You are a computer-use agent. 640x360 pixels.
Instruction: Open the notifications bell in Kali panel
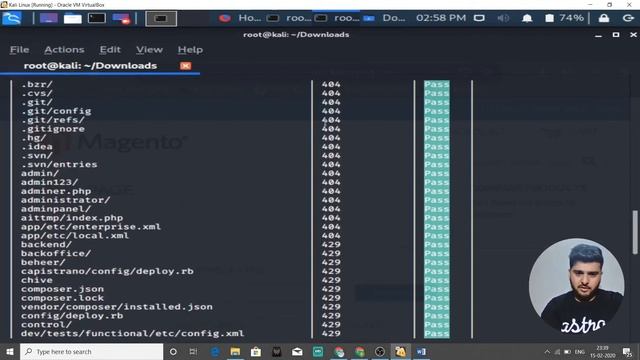(527, 18)
